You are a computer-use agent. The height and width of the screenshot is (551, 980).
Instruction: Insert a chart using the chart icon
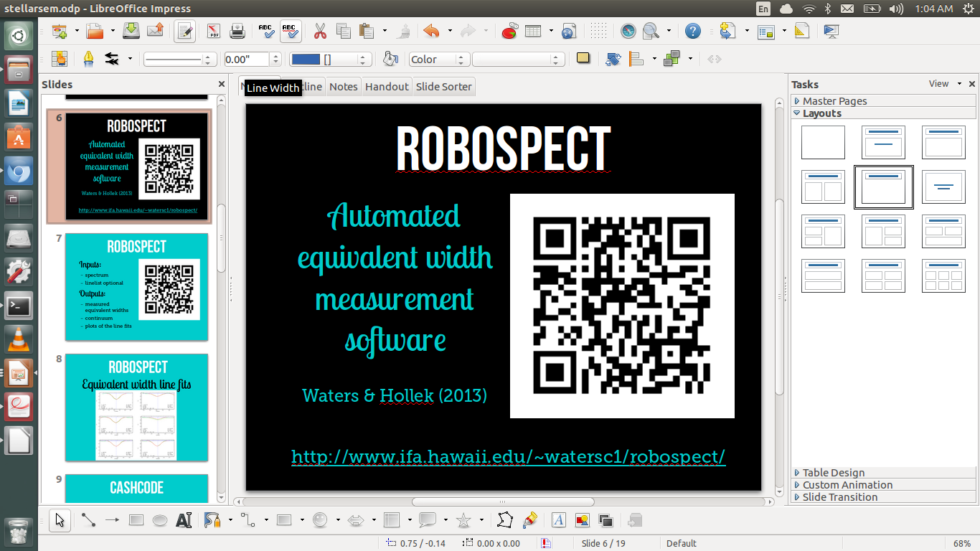[509, 31]
